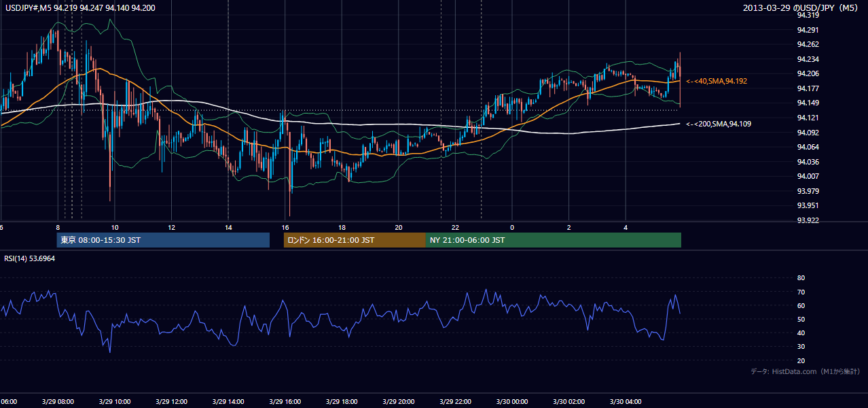Click the 3/30 04:00 time axis label
The width and height of the screenshot is (868, 408).
(626, 401)
